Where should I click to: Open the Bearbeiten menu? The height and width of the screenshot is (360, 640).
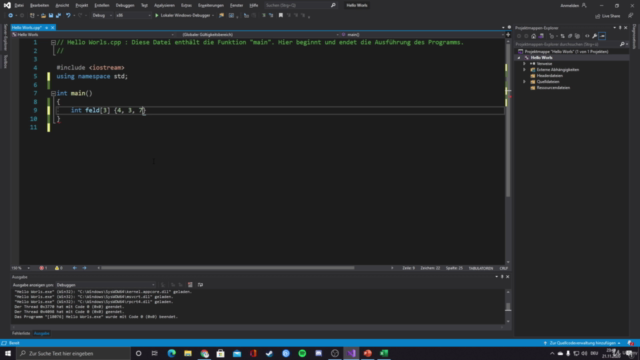[39, 5]
